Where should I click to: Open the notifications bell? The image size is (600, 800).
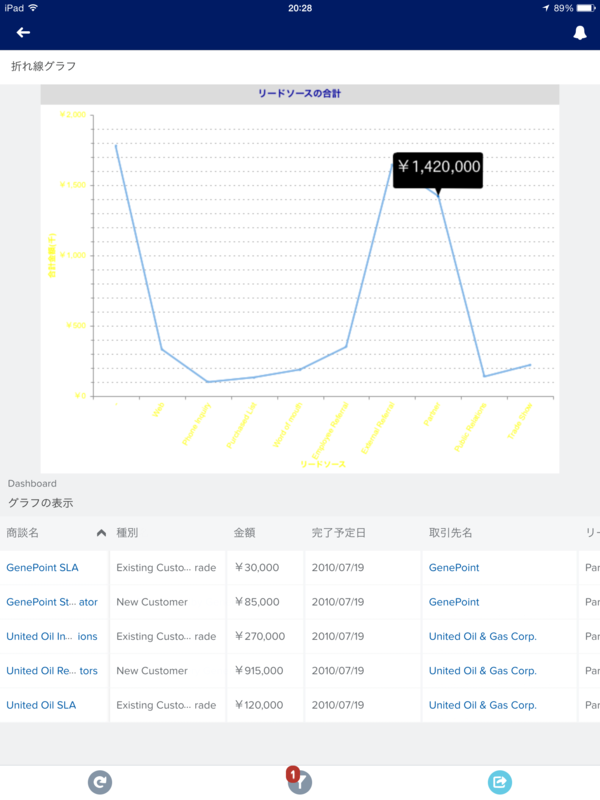click(580, 33)
